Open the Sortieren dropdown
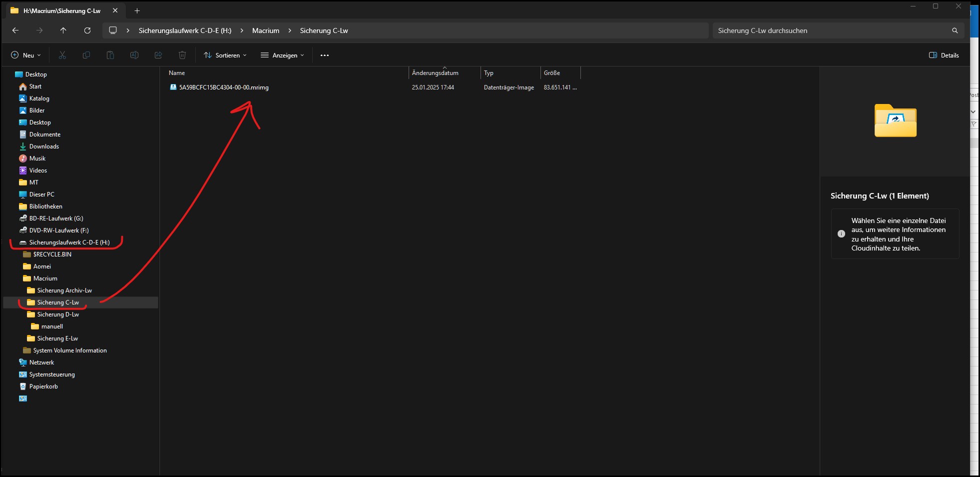 coord(225,55)
